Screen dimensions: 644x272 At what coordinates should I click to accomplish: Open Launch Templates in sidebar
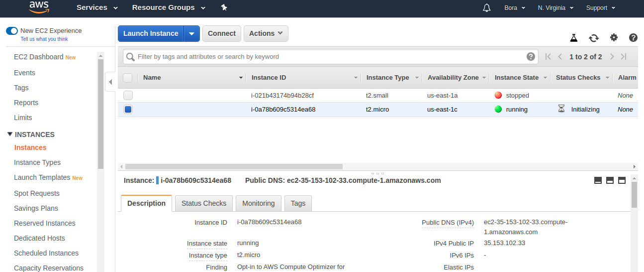(42, 177)
